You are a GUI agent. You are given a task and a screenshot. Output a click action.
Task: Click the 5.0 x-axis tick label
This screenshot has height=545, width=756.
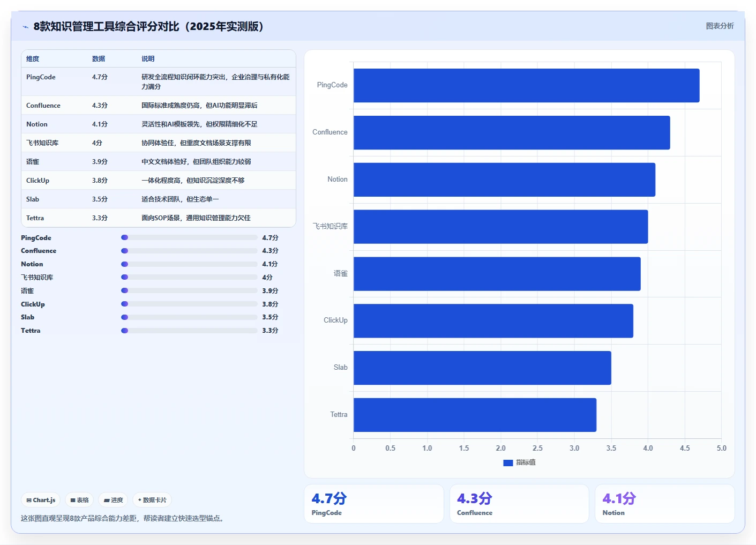[x=722, y=448]
